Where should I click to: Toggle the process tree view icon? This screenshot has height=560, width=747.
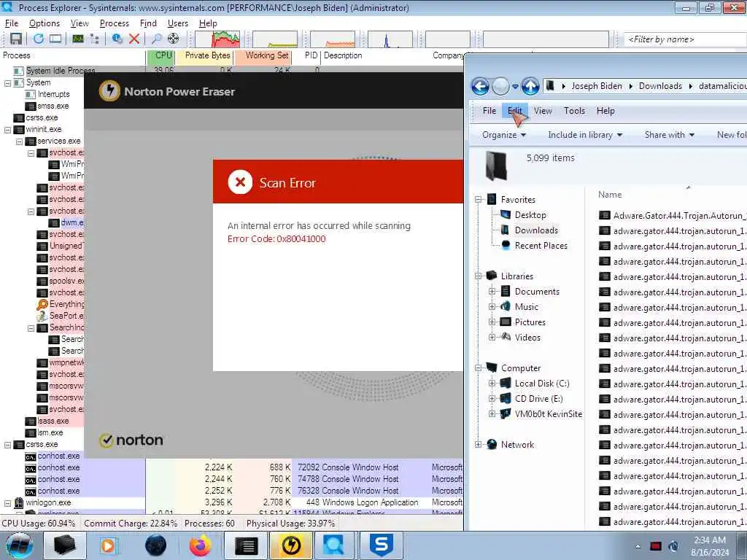point(94,39)
